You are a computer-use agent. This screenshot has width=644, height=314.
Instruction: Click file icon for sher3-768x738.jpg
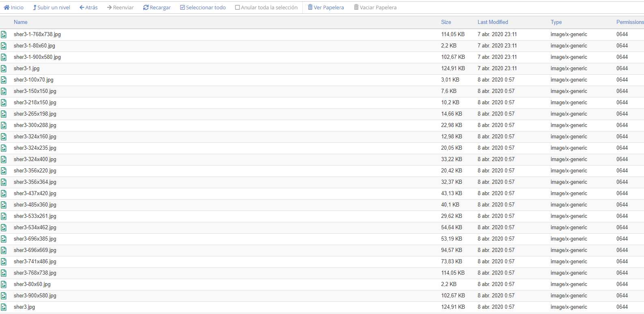4,273
